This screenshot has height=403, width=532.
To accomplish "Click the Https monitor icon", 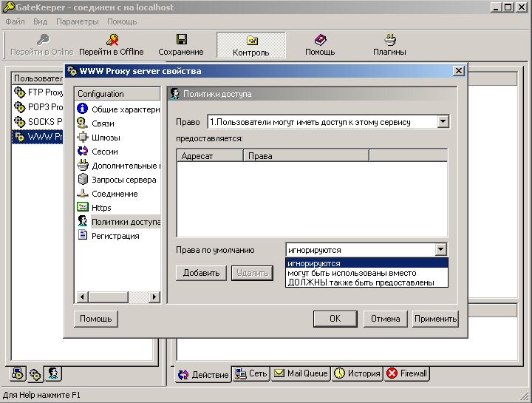I will pos(83,207).
